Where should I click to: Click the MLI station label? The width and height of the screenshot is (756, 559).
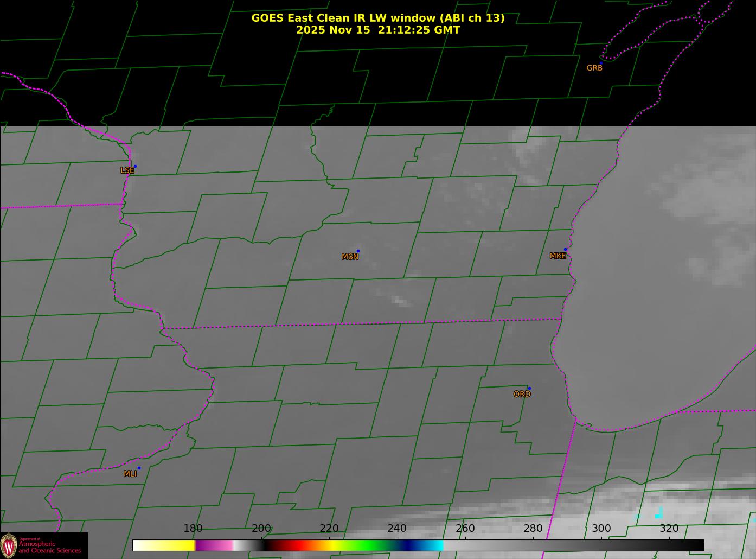pyautogui.click(x=130, y=474)
